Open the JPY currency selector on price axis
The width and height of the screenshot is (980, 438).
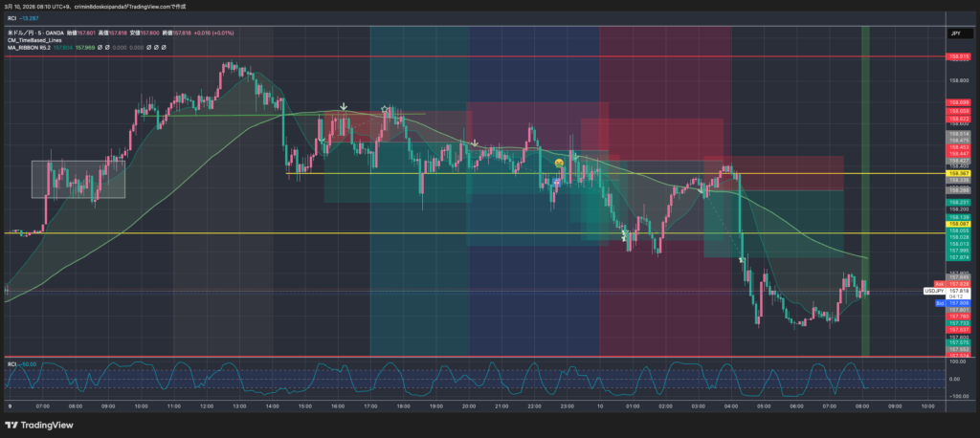pos(954,33)
